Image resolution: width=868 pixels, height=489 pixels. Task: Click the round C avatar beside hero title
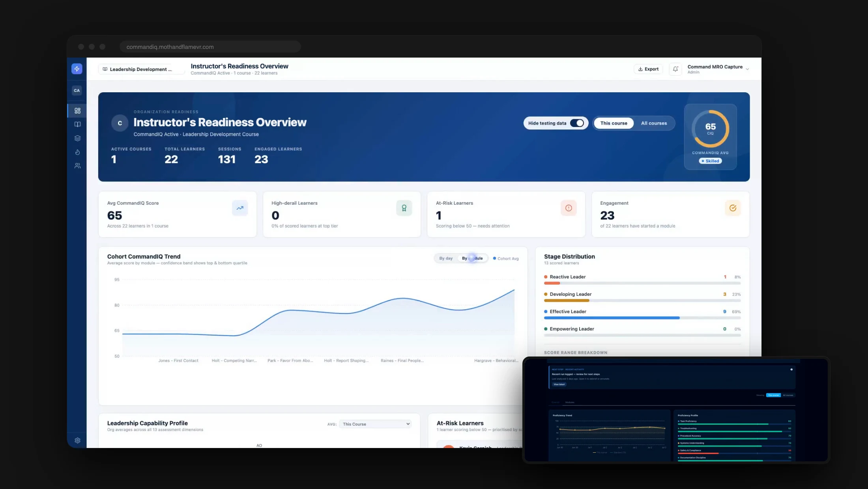pos(120,123)
